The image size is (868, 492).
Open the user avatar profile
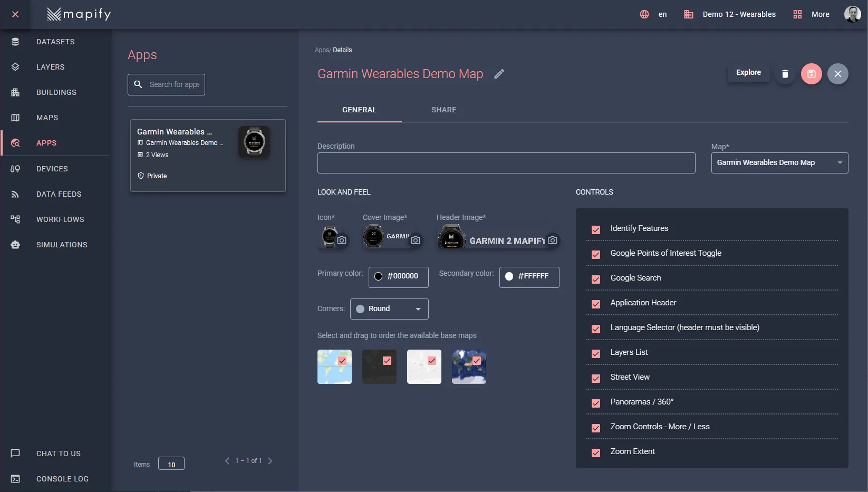point(853,14)
